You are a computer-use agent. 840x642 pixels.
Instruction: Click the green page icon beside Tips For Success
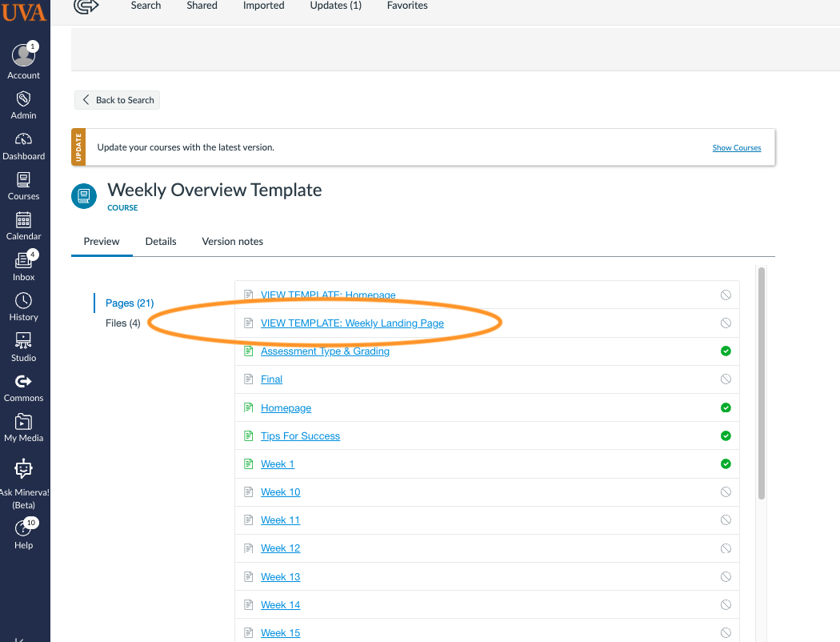click(249, 435)
